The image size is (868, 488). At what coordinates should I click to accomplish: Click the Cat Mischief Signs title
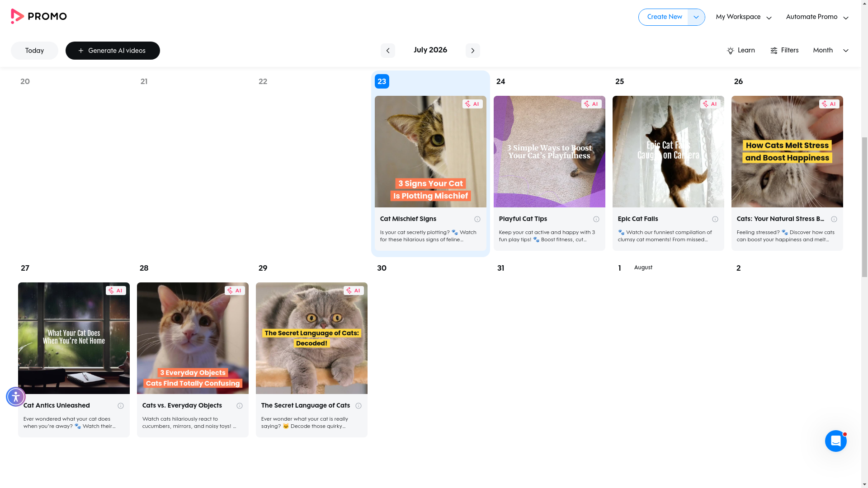click(x=408, y=219)
